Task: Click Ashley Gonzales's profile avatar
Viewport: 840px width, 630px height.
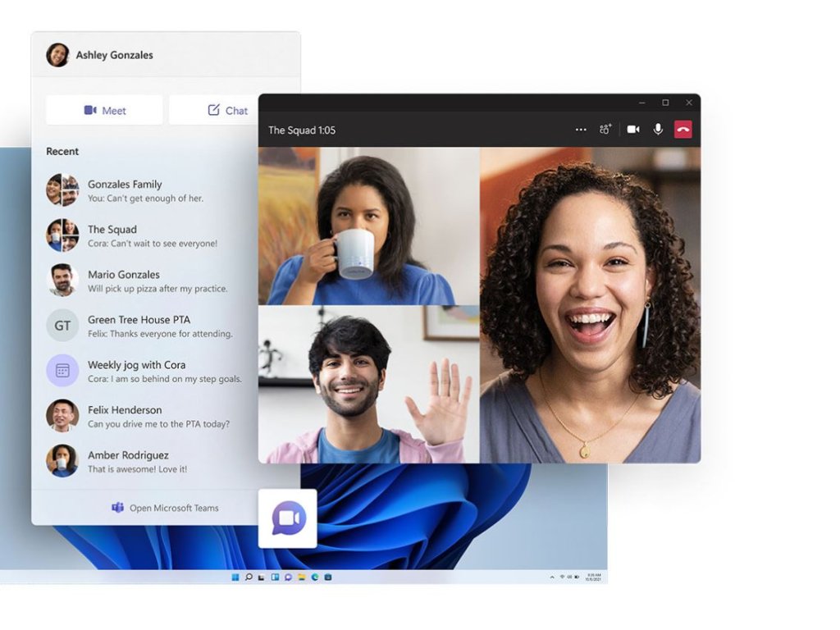Action: click(57, 55)
